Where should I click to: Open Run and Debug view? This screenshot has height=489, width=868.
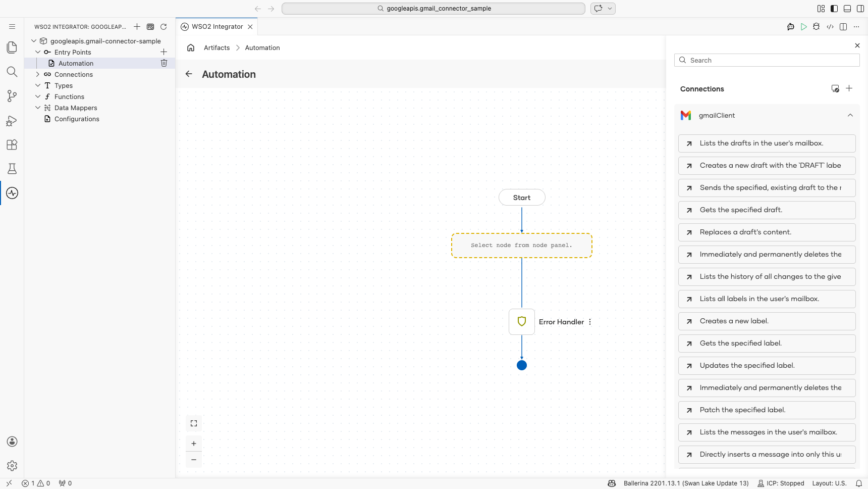[12, 120]
